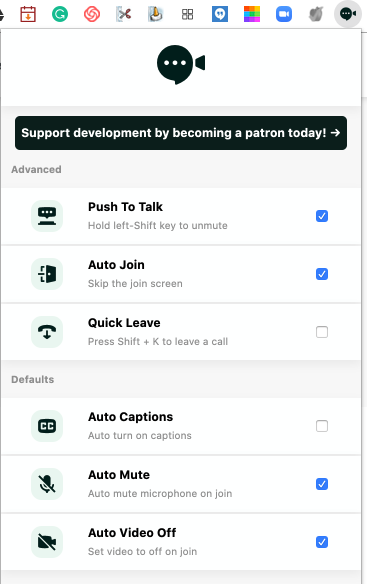Uncheck the Auto Join option
The width and height of the screenshot is (367, 584).
[322, 274]
